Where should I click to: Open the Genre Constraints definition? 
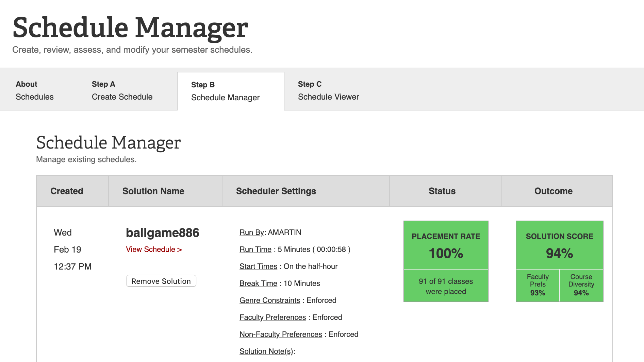click(x=269, y=300)
